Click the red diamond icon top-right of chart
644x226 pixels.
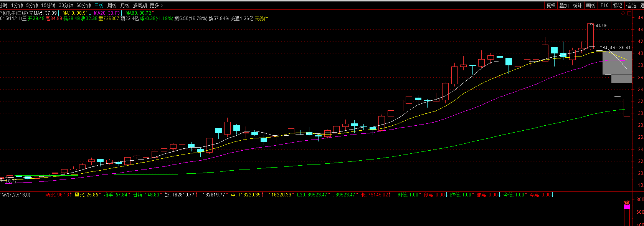(x=623, y=13)
